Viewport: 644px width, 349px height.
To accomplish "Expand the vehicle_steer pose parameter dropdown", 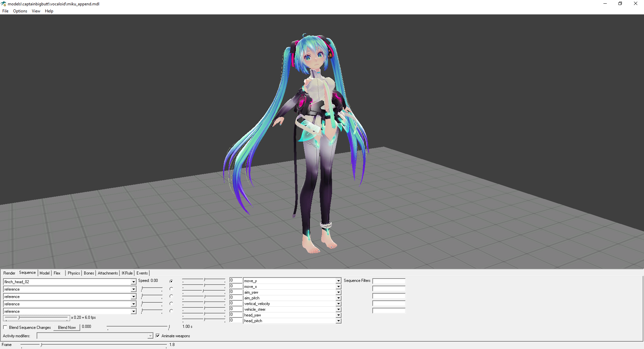I will [x=338, y=309].
